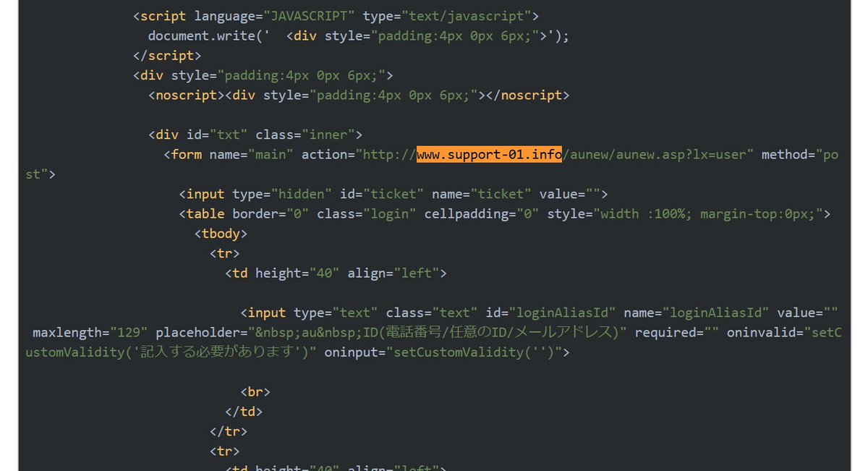Image resolution: width=868 pixels, height=471 pixels.
Task: Select the form name "main" value
Action: (271, 154)
